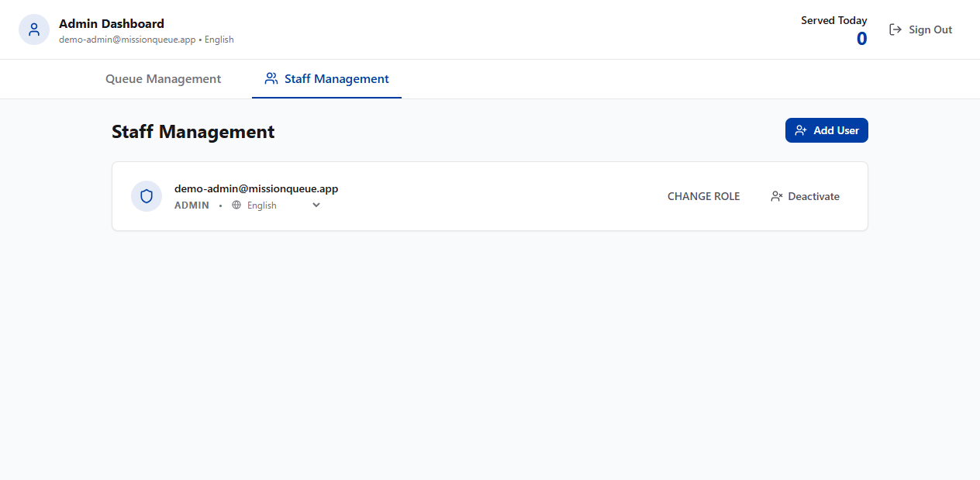Click the shield icon beside demo-admin user
The width and height of the screenshot is (980, 480).
147,196
